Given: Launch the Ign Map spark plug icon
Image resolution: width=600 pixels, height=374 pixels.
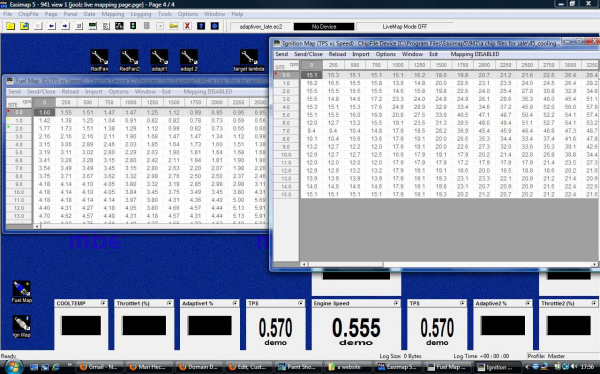Looking at the screenshot, I should click(x=21, y=324).
